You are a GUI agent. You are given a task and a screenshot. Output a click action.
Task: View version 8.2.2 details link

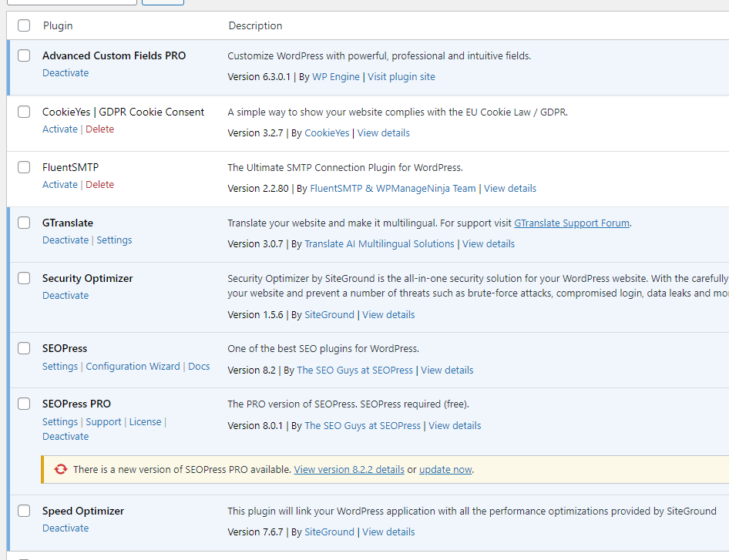coord(349,469)
